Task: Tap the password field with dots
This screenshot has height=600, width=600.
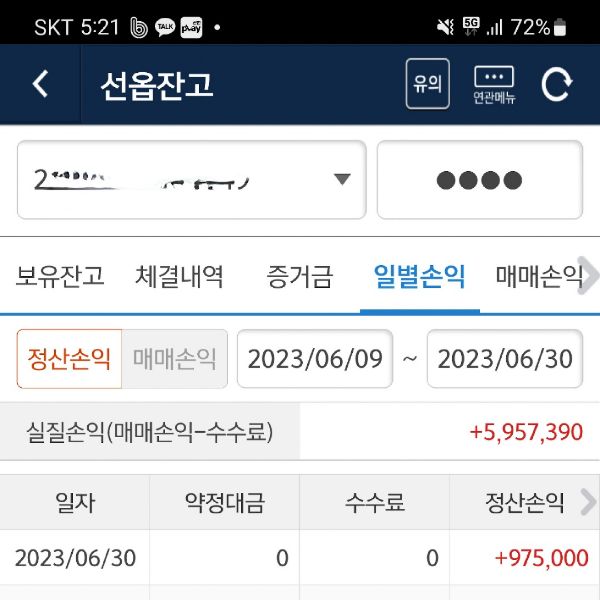Action: [x=479, y=180]
